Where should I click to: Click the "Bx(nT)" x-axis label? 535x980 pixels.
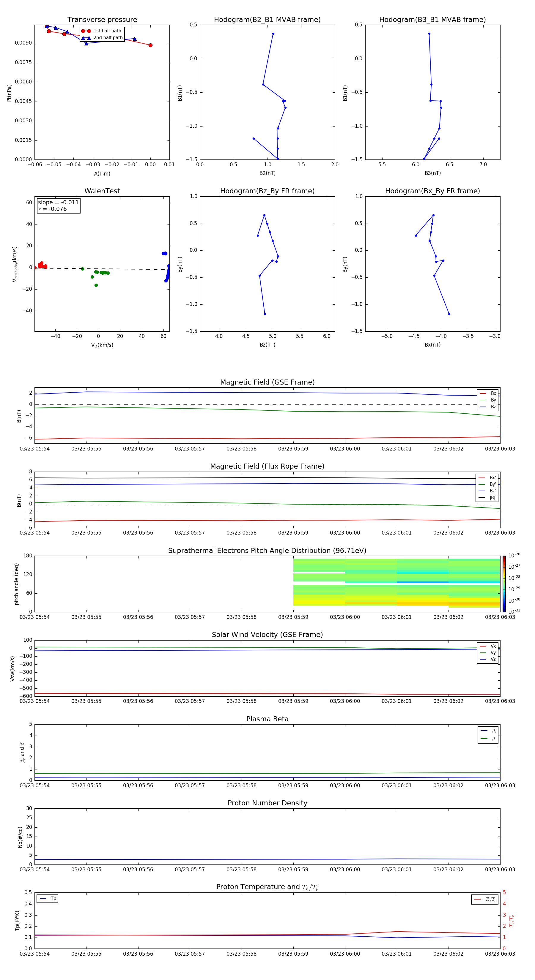point(432,345)
